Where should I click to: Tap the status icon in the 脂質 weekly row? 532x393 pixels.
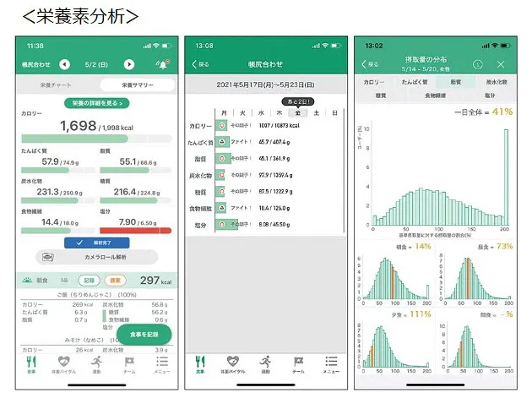pyautogui.click(x=221, y=158)
